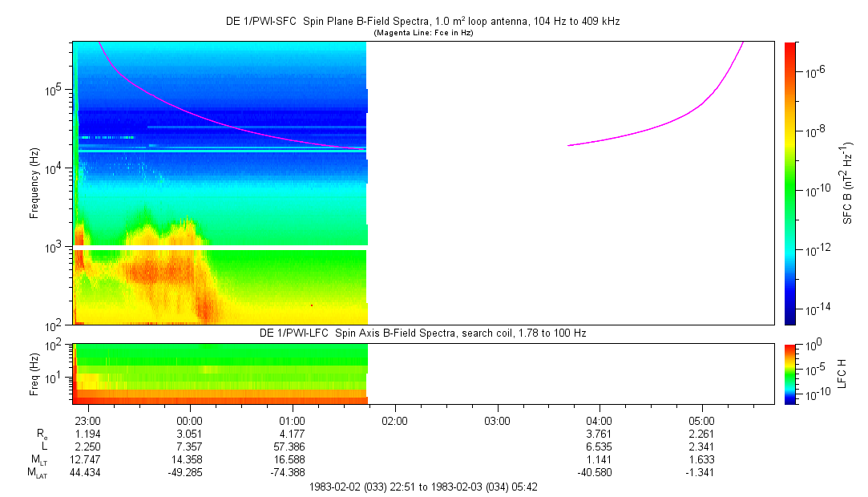868x497 pixels.
Task: Click the LFC H colorbar
Action: [789, 373]
